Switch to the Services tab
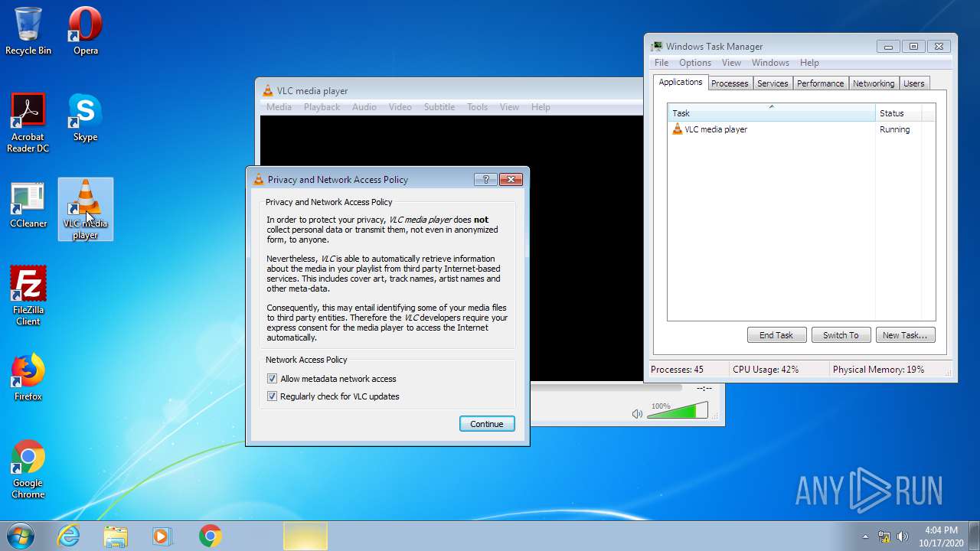 [773, 83]
